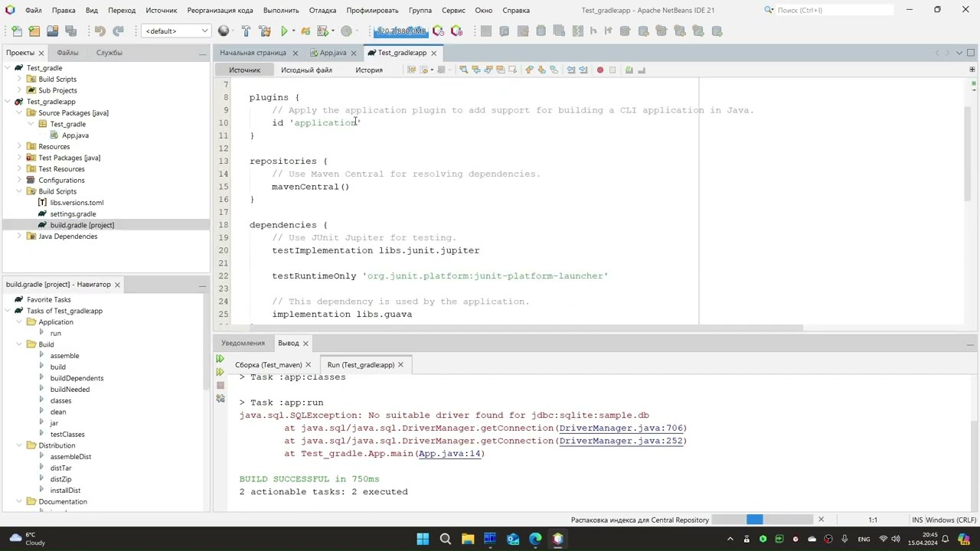The width and height of the screenshot is (980, 551).
Task: Open the Run Project dropdown arrow
Action: click(293, 31)
